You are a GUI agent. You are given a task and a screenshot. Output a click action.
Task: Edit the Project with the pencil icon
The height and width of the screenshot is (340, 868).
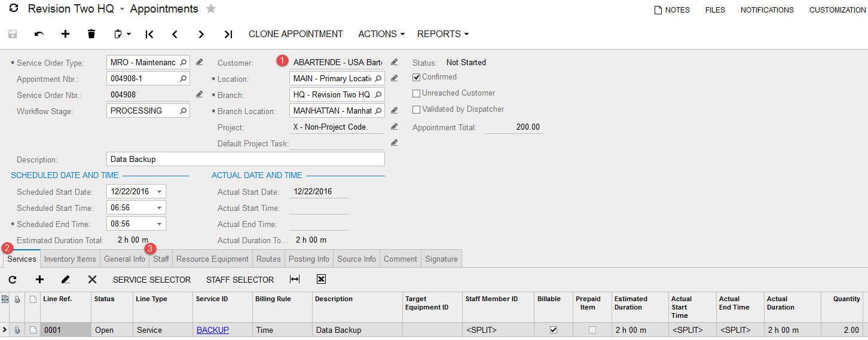click(x=394, y=127)
